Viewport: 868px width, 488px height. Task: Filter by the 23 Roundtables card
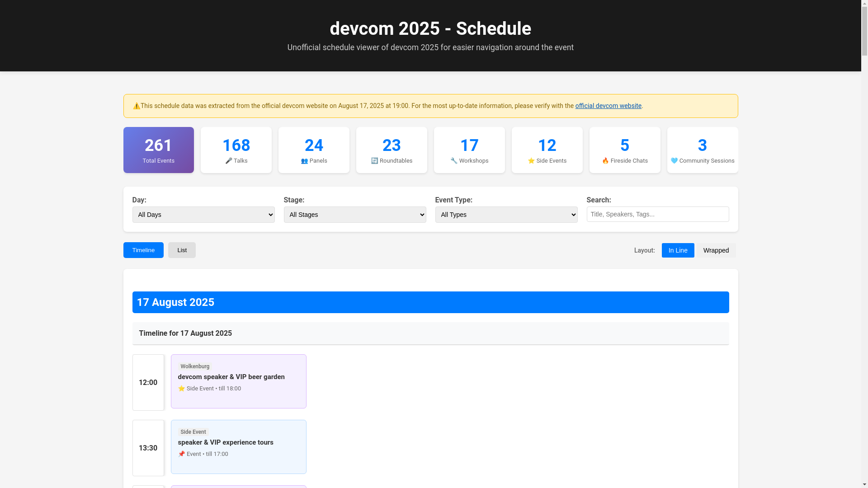(392, 150)
